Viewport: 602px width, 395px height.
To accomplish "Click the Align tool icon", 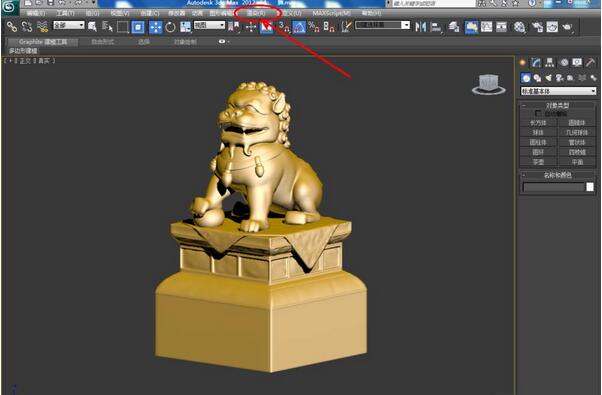I will click(x=436, y=27).
